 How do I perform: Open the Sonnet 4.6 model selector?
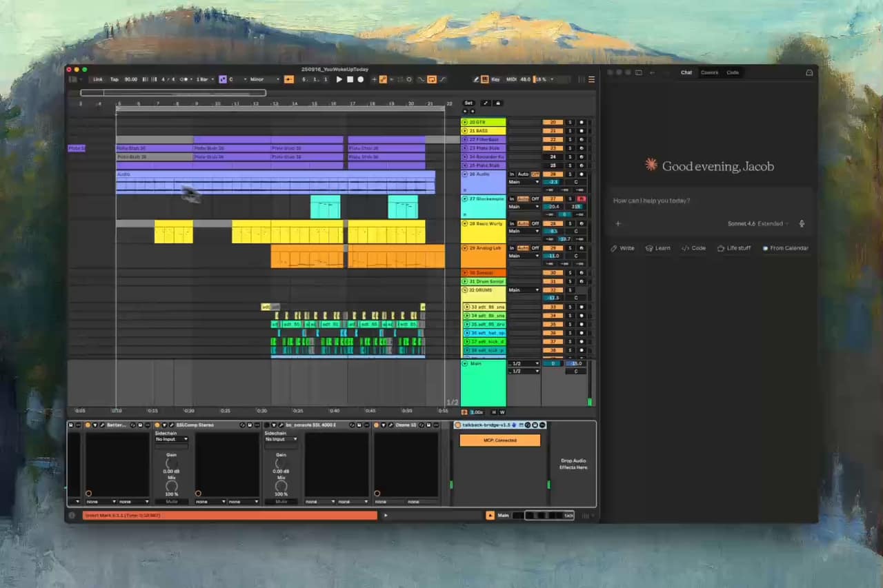757,223
